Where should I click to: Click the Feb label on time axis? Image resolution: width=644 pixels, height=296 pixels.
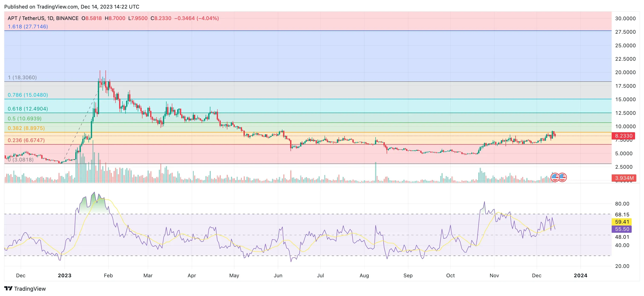click(x=108, y=275)
